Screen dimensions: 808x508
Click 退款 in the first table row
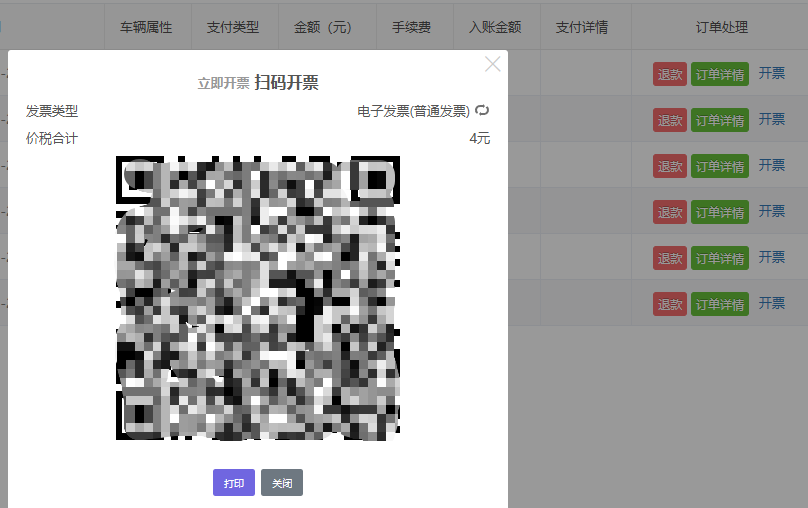tap(670, 74)
